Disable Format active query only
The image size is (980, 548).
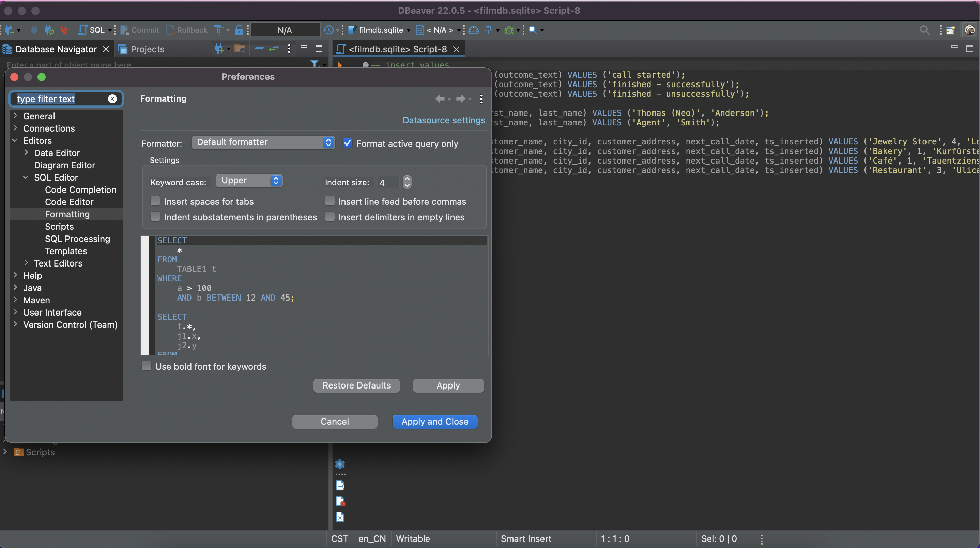(x=347, y=143)
